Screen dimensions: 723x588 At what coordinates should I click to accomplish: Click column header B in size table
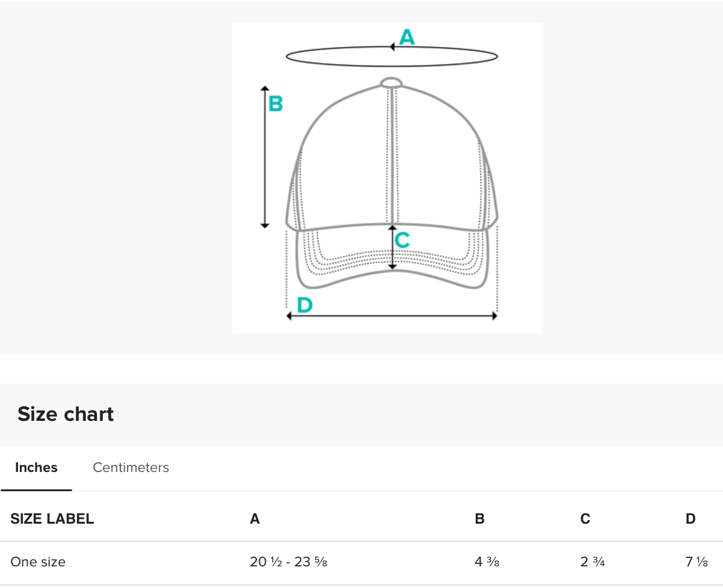479,519
